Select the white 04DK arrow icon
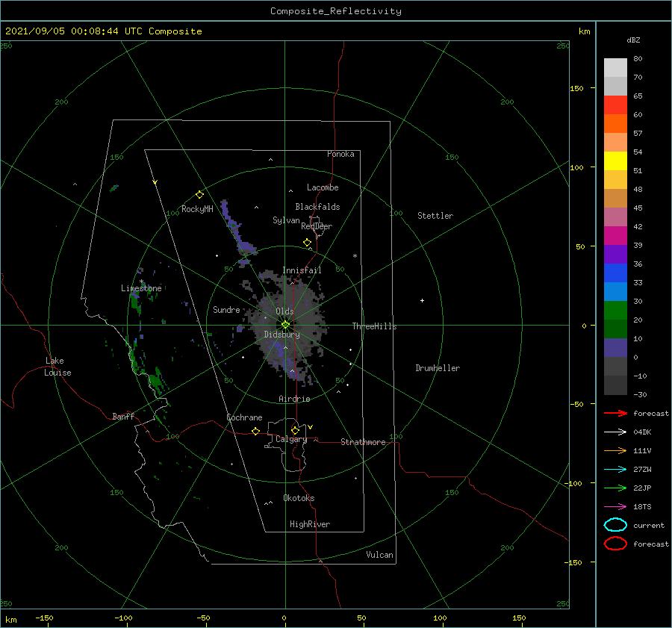Screen dimensions: 672x628 (615, 432)
